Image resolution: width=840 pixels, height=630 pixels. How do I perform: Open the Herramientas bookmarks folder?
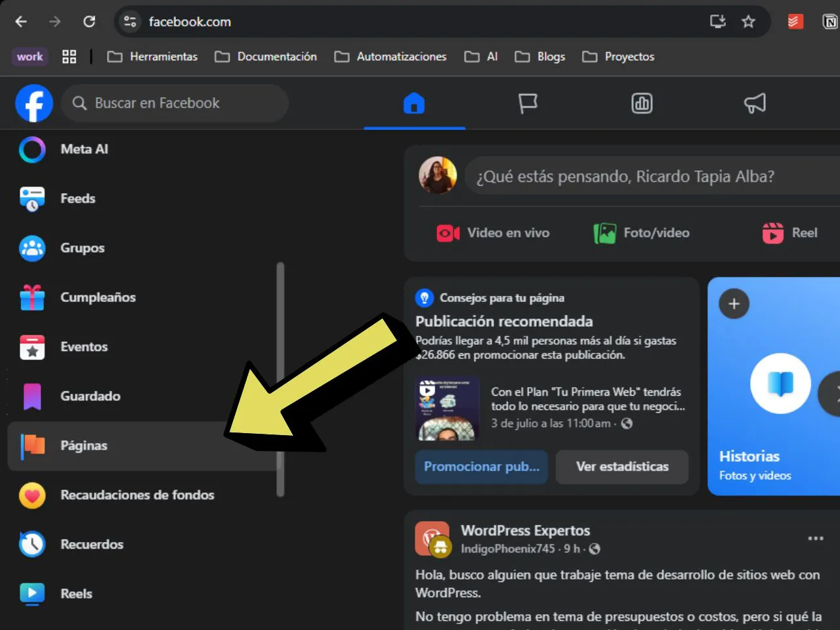point(152,56)
